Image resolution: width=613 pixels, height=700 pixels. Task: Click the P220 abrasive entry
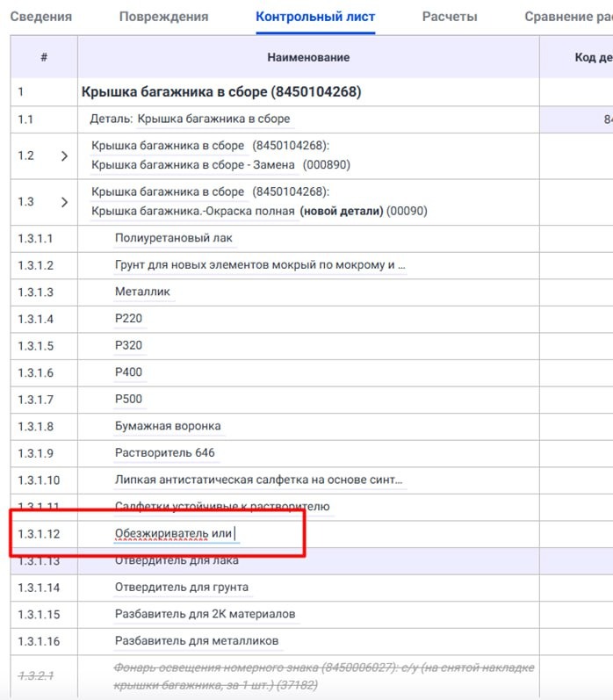128,319
